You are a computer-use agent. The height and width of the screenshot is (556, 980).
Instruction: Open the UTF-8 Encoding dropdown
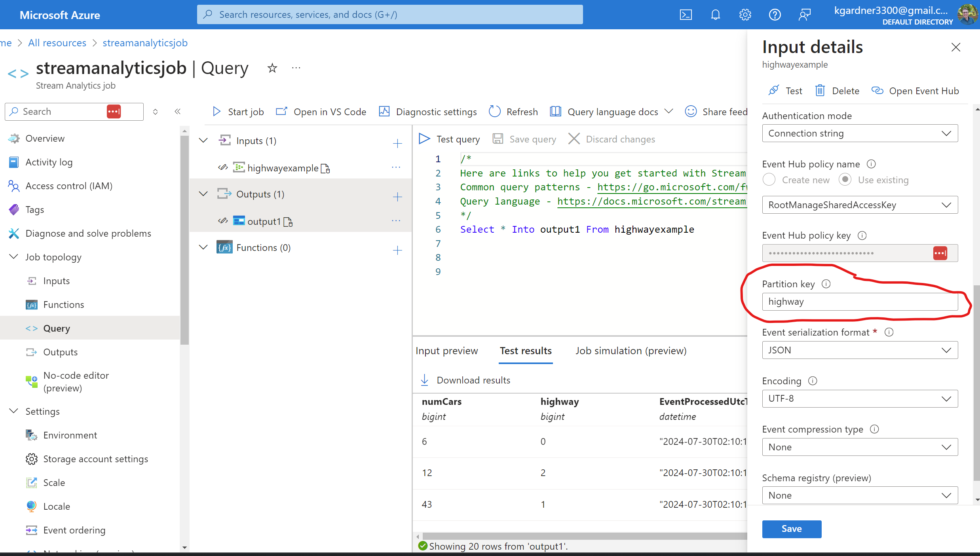(860, 398)
